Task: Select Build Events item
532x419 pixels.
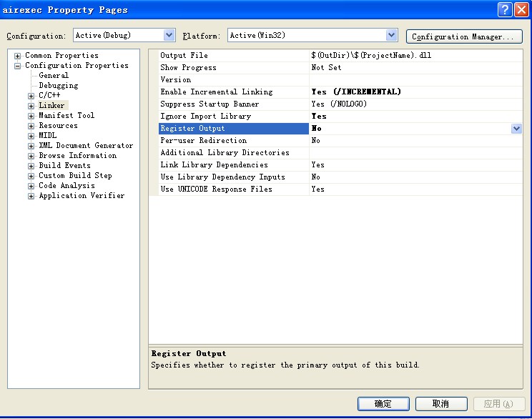Action: coord(64,166)
